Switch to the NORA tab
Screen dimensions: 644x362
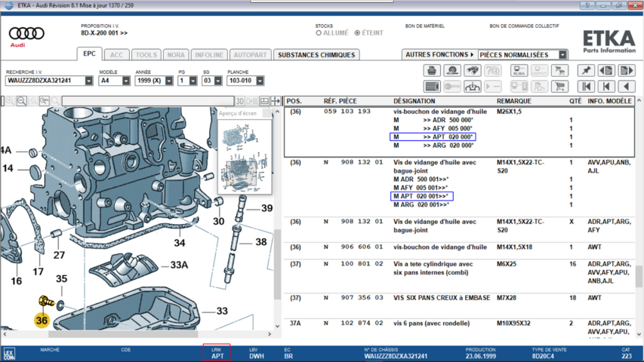coord(176,55)
